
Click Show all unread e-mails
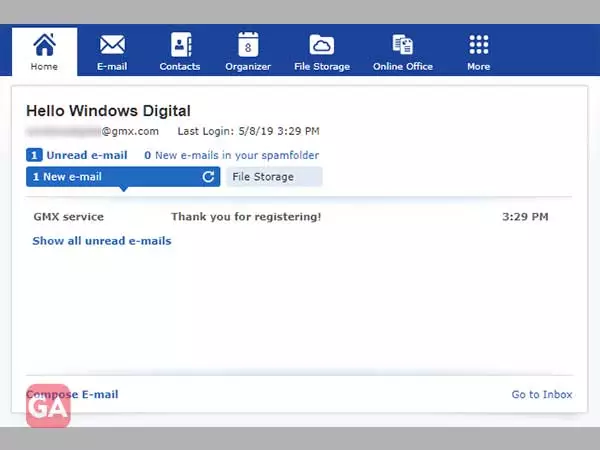pos(102,241)
